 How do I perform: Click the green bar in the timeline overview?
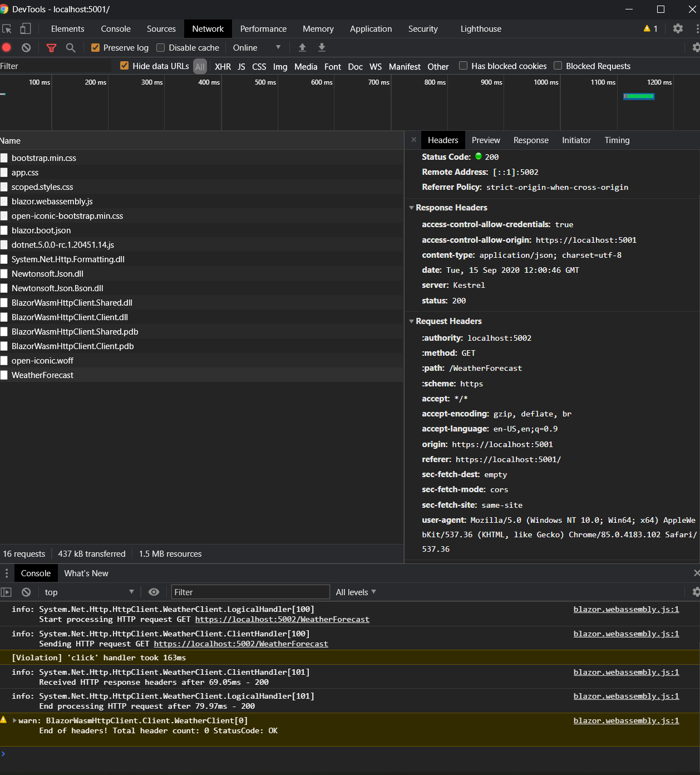638,96
